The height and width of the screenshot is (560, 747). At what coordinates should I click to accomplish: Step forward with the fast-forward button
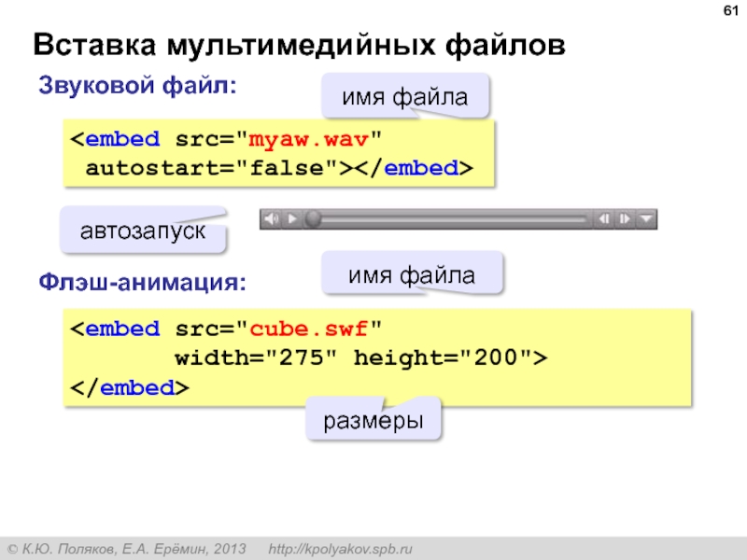[624, 219]
